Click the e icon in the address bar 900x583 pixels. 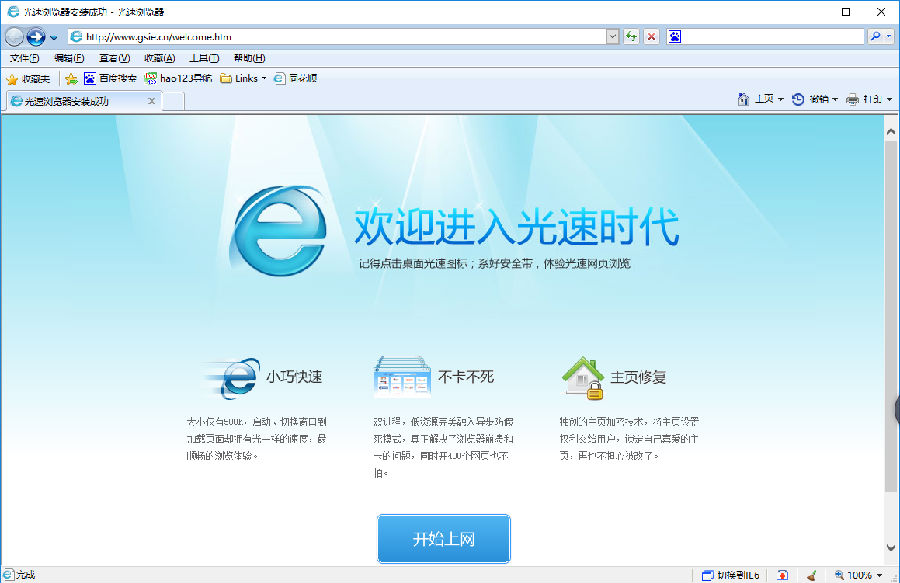point(76,37)
